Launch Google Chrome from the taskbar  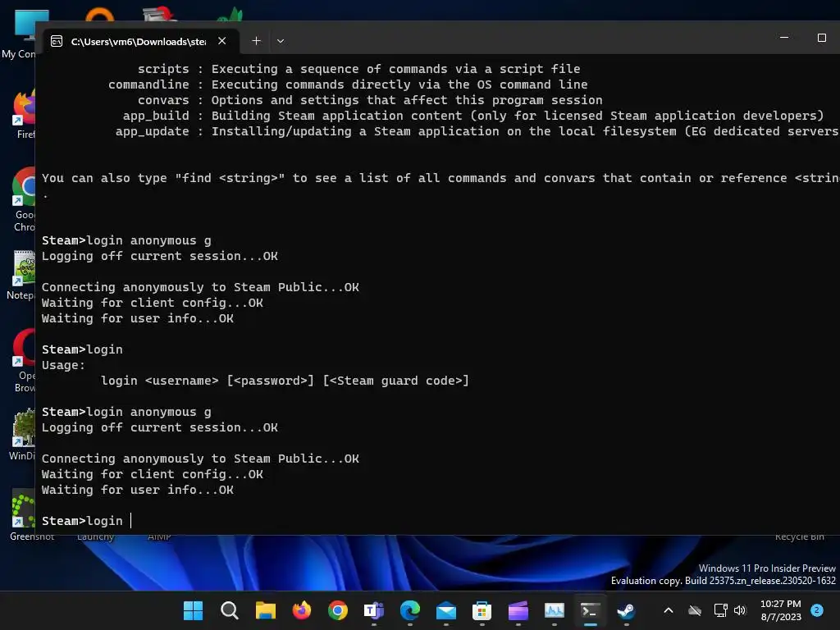[x=337, y=610]
